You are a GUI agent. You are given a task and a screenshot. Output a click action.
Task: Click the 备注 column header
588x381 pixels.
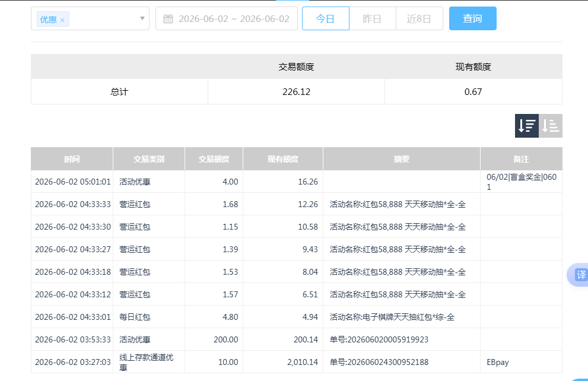[x=522, y=159]
